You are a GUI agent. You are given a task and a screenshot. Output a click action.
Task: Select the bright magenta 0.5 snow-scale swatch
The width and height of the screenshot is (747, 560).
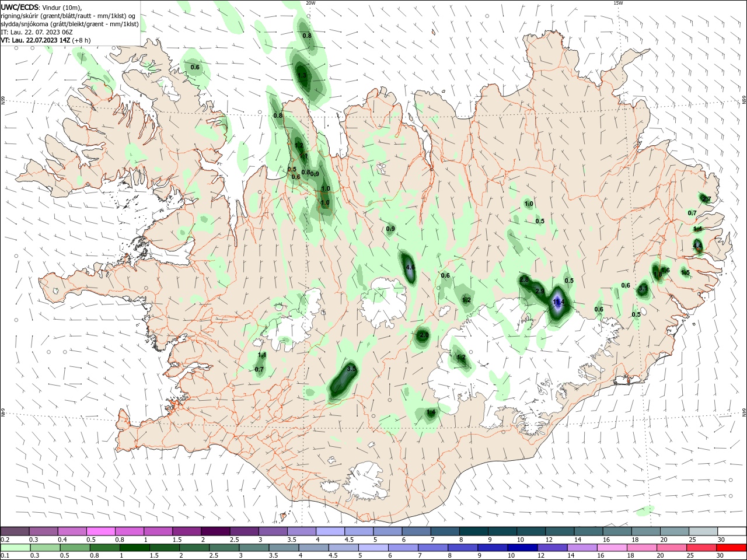coord(100,531)
